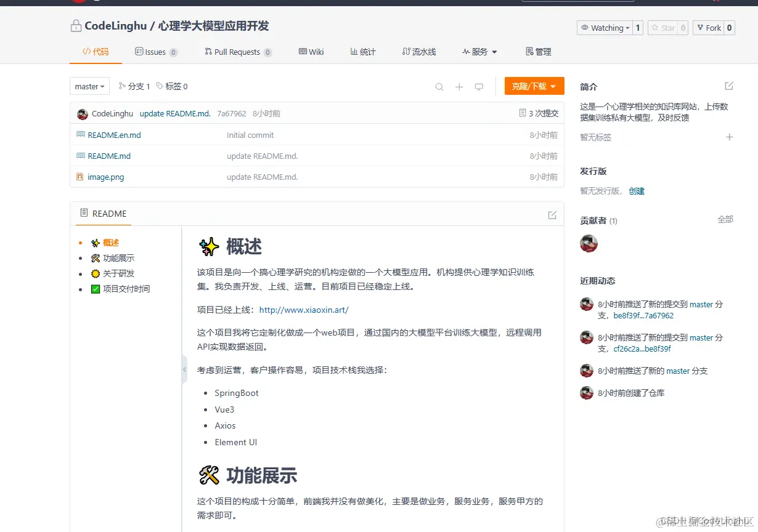Image resolution: width=758 pixels, height=532 pixels.
Task: Edit the README with the pencil icon
Action: pos(552,213)
